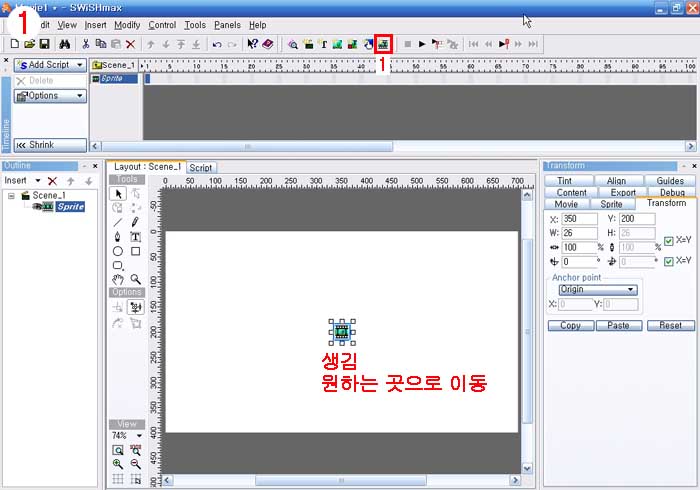
Task: Toggle the rotation X=Y checkbox
Action: click(668, 262)
